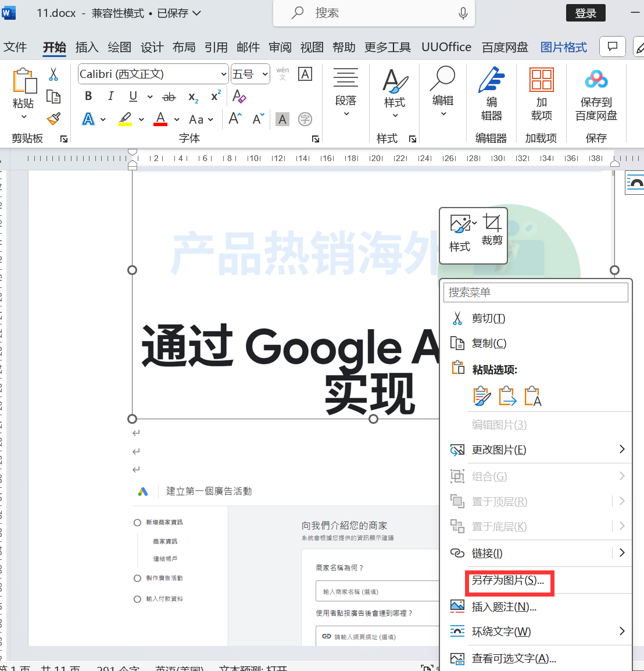The image size is (644, 671).
Task: Open the font dialog launcher
Action: pos(316,138)
